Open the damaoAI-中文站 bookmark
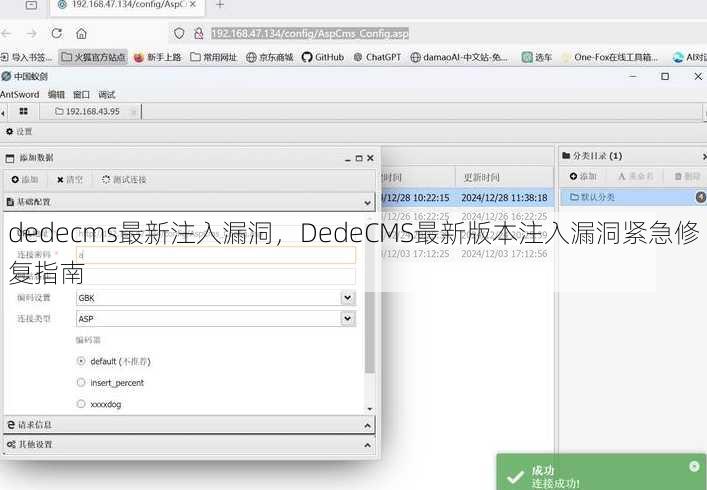Image resolution: width=707 pixels, height=490 pixels. tap(459, 57)
